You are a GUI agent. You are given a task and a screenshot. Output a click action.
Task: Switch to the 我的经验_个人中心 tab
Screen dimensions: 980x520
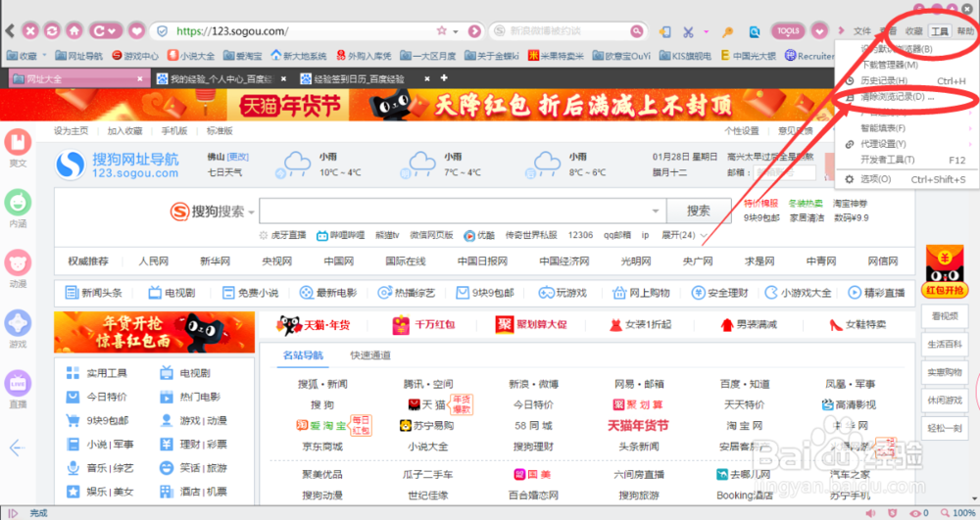(216, 78)
